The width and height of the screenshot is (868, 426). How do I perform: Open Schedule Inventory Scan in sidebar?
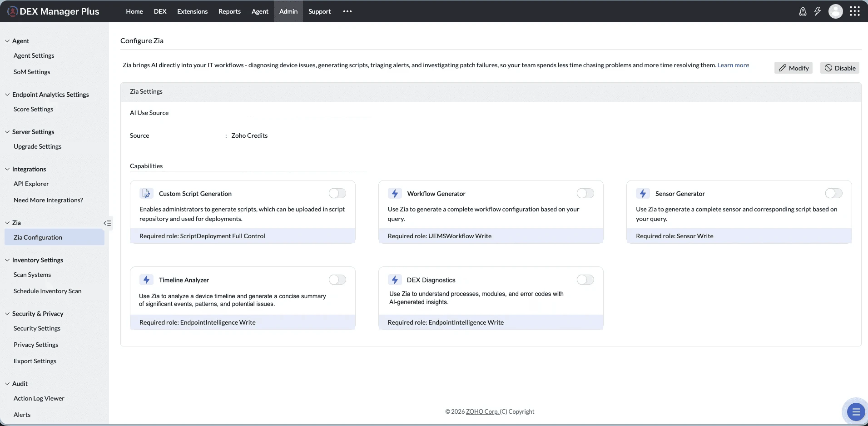[x=48, y=291]
